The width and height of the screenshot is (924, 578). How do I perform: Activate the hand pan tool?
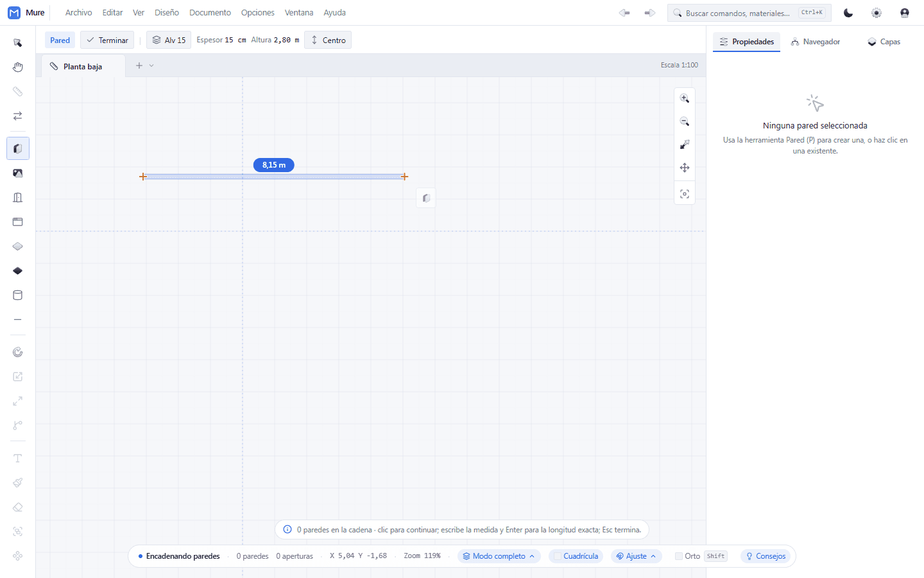[18, 67]
